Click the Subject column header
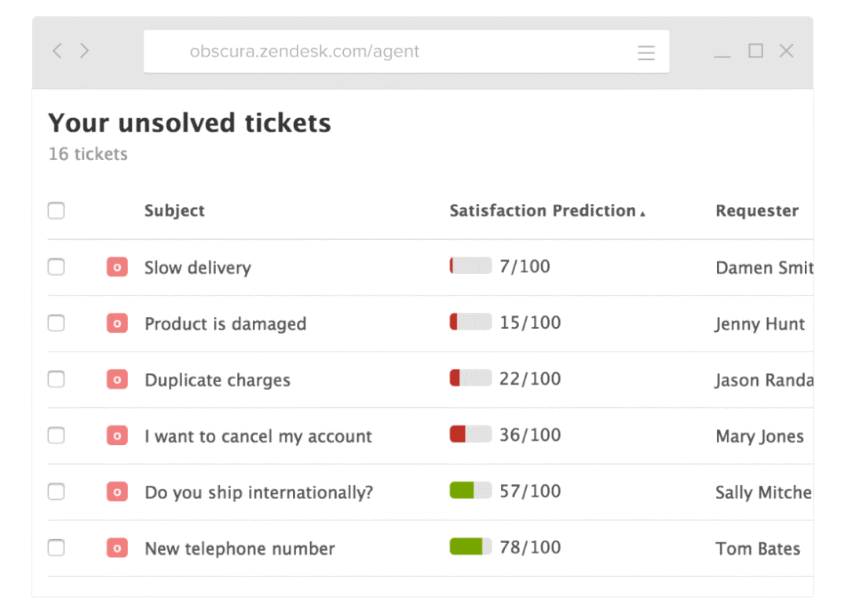 (x=174, y=210)
